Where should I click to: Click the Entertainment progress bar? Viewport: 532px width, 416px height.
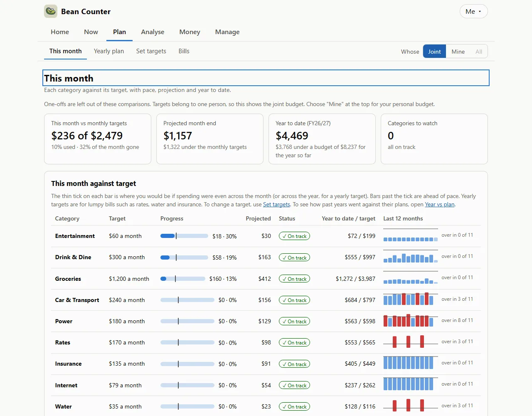pos(184,236)
